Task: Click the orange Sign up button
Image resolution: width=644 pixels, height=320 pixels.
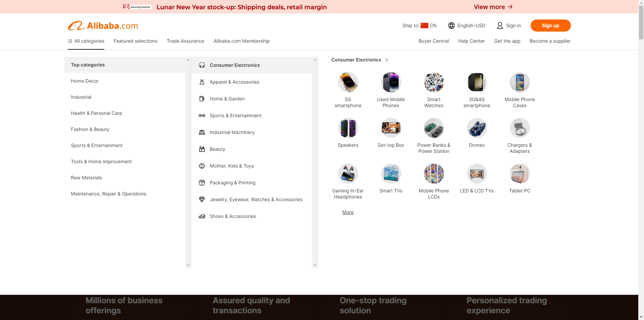Action: pyautogui.click(x=550, y=26)
